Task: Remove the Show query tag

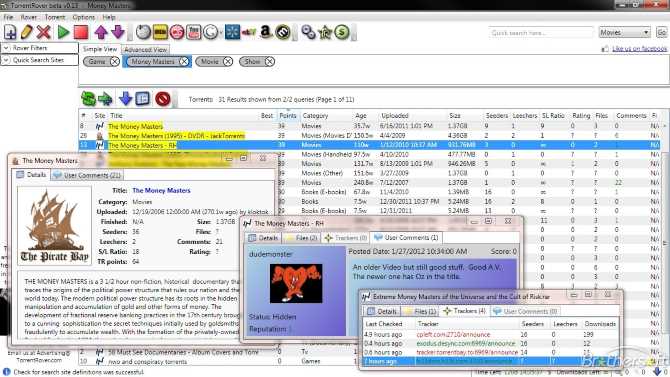Action: click(269, 62)
